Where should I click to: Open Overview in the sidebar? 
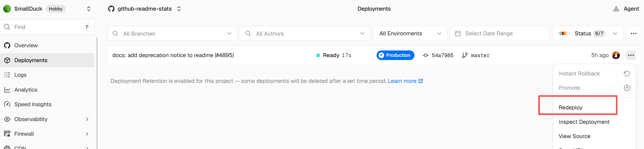click(x=26, y=45)
